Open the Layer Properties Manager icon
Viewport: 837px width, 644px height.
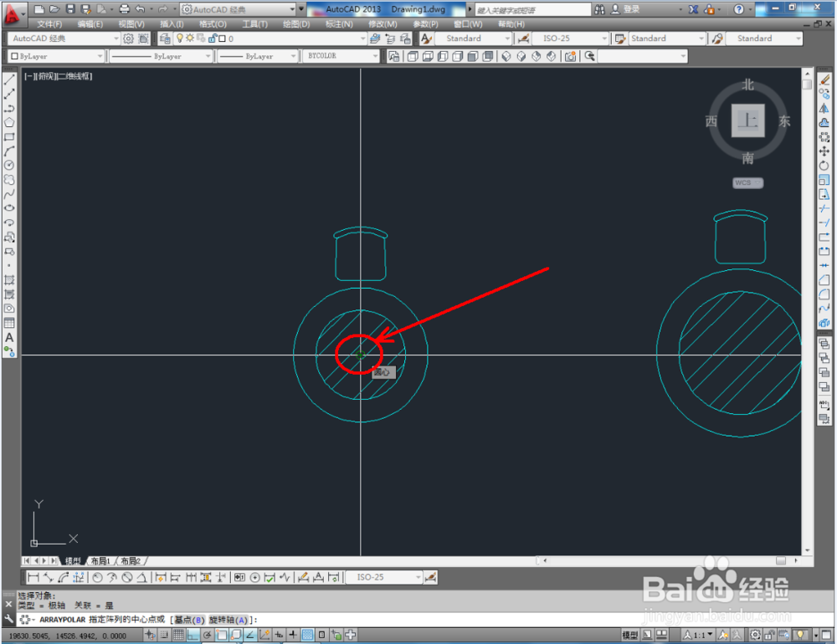165,38
